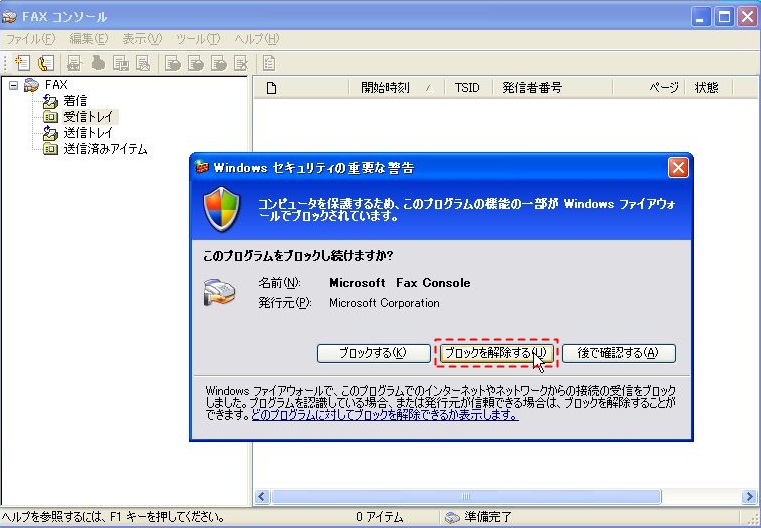Sort by the TSID column header
Screen dimensions: 761x528
(468, 88)
